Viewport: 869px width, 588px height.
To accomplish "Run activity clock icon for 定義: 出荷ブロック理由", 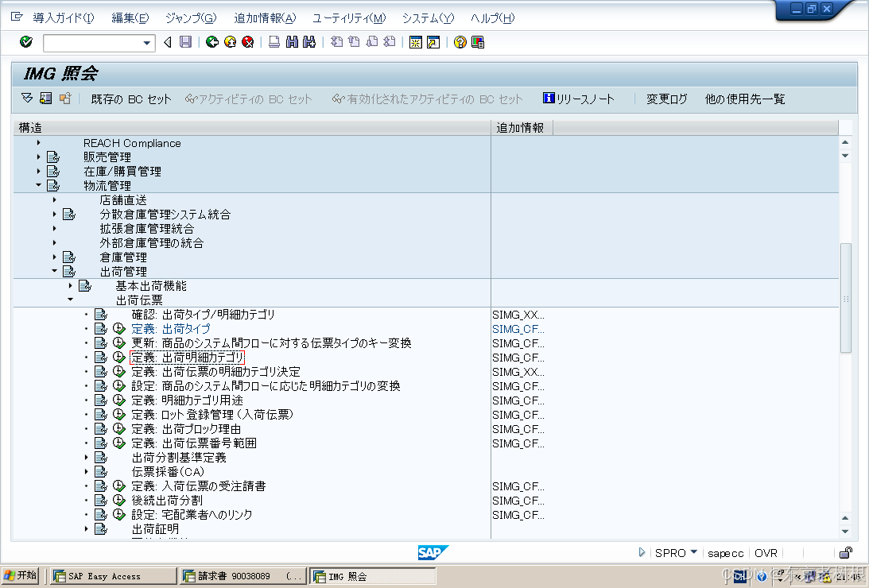I will click(x=118, y=428).
